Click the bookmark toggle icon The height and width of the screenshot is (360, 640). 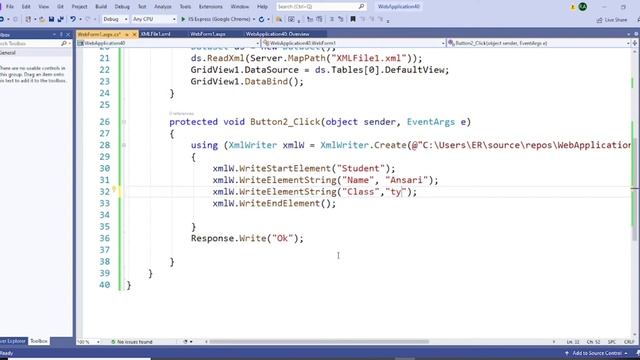(353, 19)
